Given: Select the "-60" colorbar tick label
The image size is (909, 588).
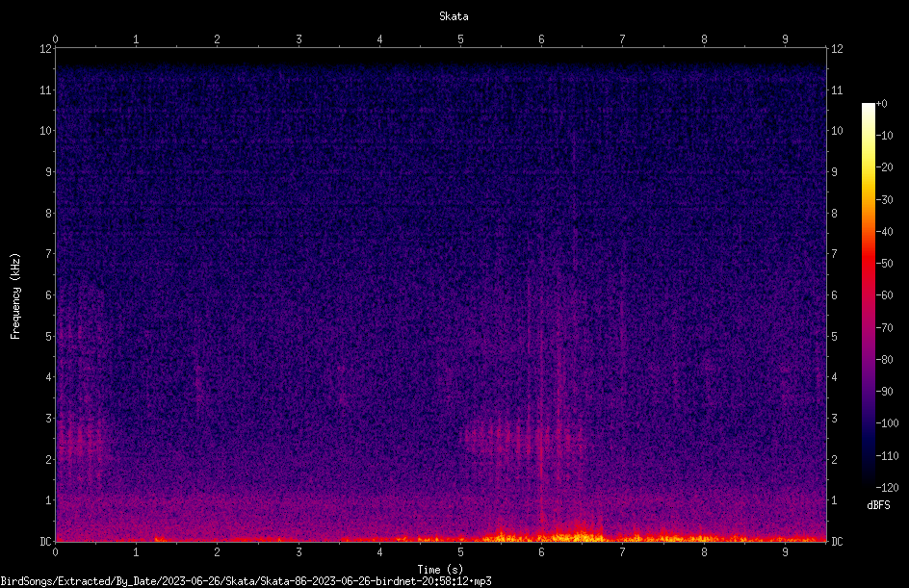Looking at the screenshot, I should point(884,295).
